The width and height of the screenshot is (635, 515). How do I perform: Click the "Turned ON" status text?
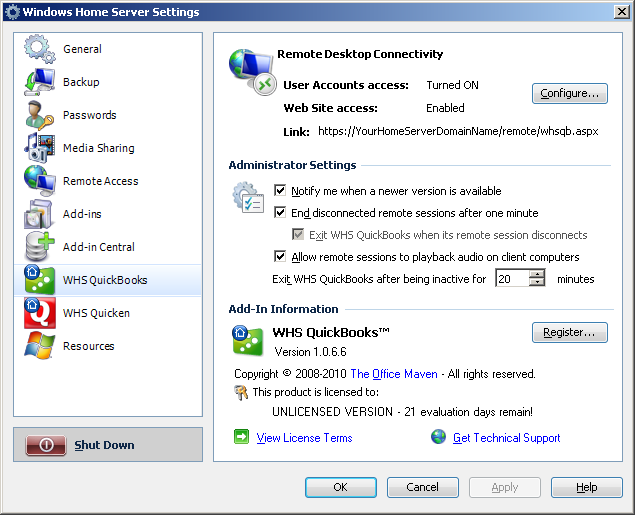coord(452,85)
